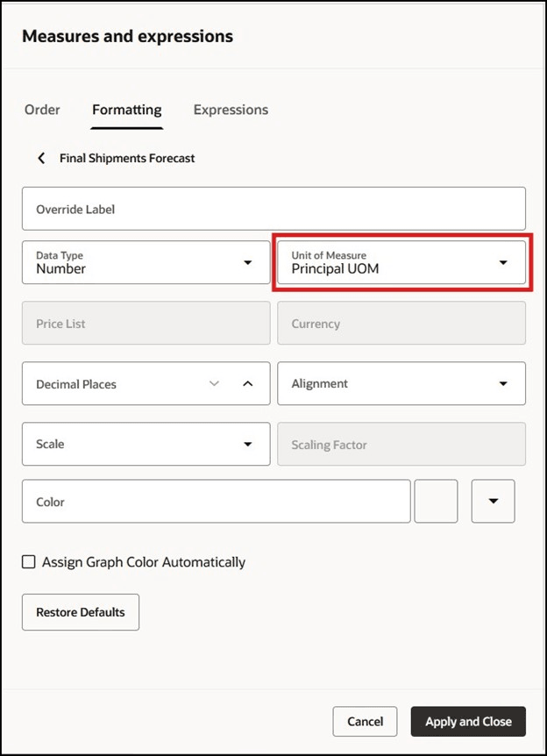
Task: Switch to the Order tab
Action: (x=42, y=110)
